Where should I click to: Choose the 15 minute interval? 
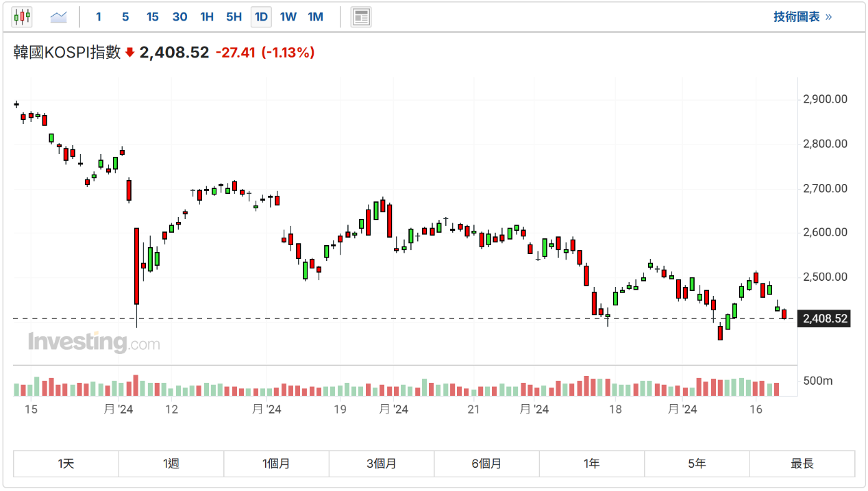[x=152, y=16]
